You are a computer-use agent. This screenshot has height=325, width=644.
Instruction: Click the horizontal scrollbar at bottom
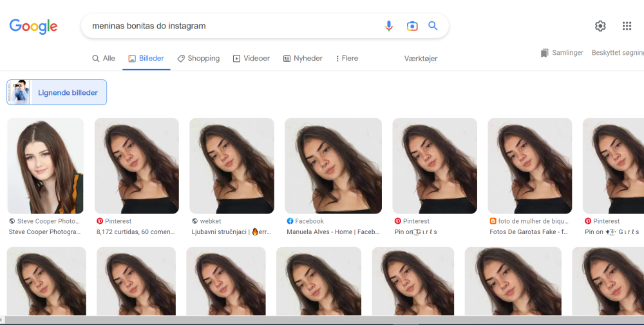[322, 320]
